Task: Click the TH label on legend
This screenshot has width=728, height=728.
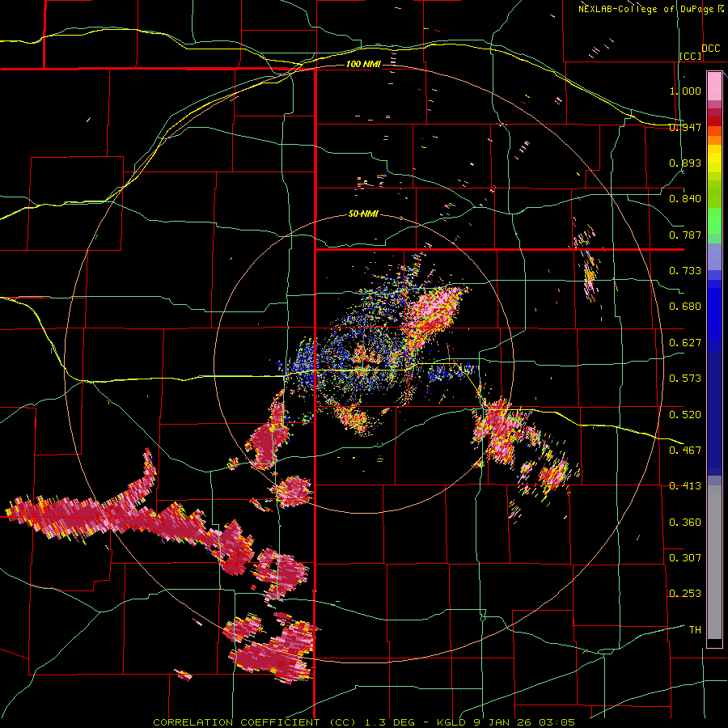Action: click(695, 630)
